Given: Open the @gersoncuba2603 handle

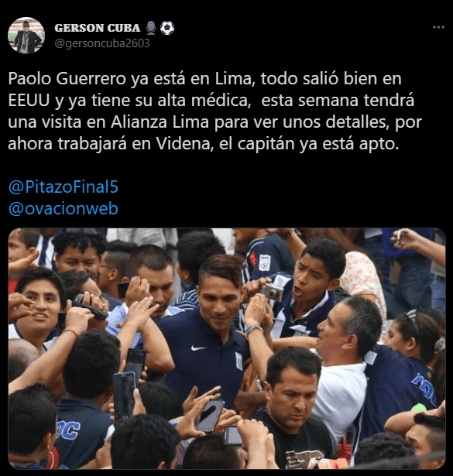Looking at the screenshot, I should (102, 43).
